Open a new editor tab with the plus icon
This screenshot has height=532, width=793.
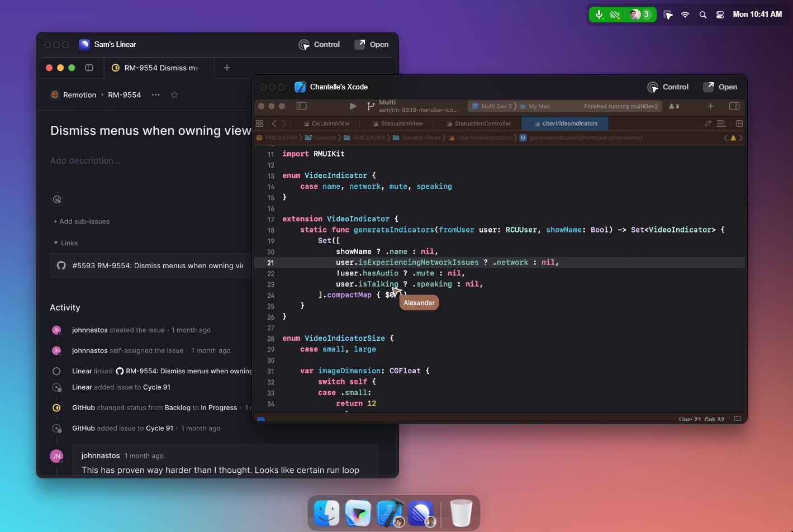(x=710, y=106)
